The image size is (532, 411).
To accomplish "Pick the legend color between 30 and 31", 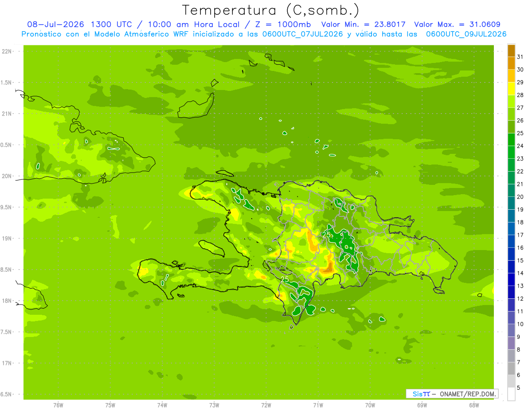I will [511, 63].
